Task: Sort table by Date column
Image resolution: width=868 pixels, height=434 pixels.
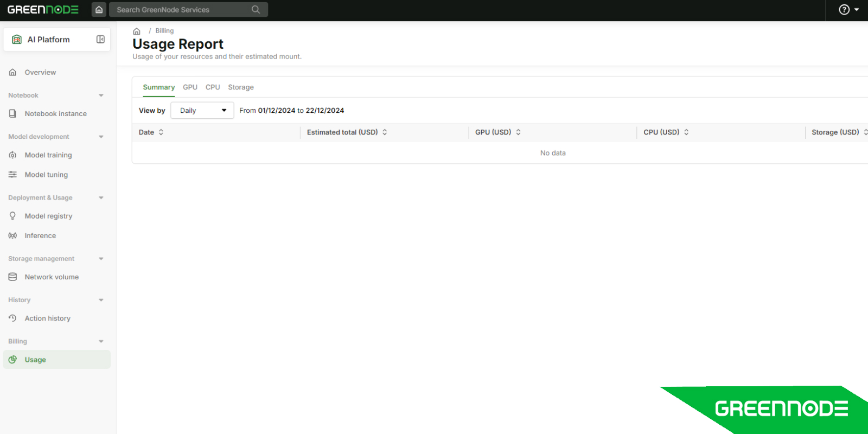Action: tap(161, 132)
